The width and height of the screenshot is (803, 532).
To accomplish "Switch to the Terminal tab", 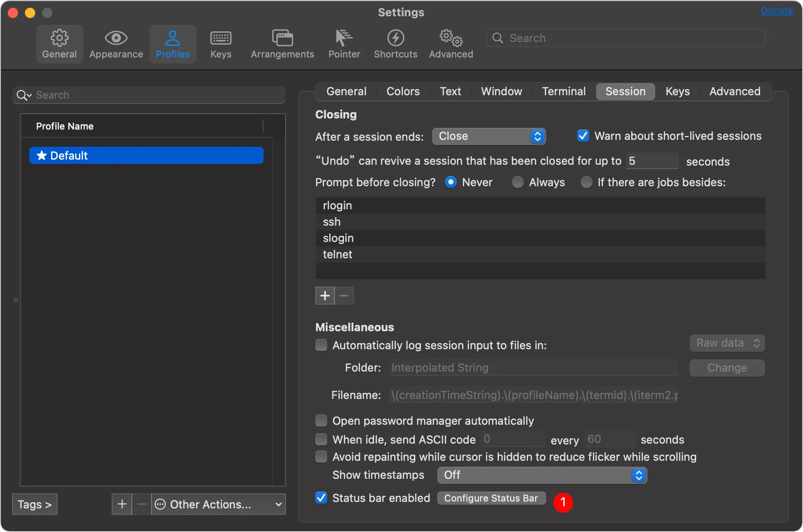I will [563, 91].
